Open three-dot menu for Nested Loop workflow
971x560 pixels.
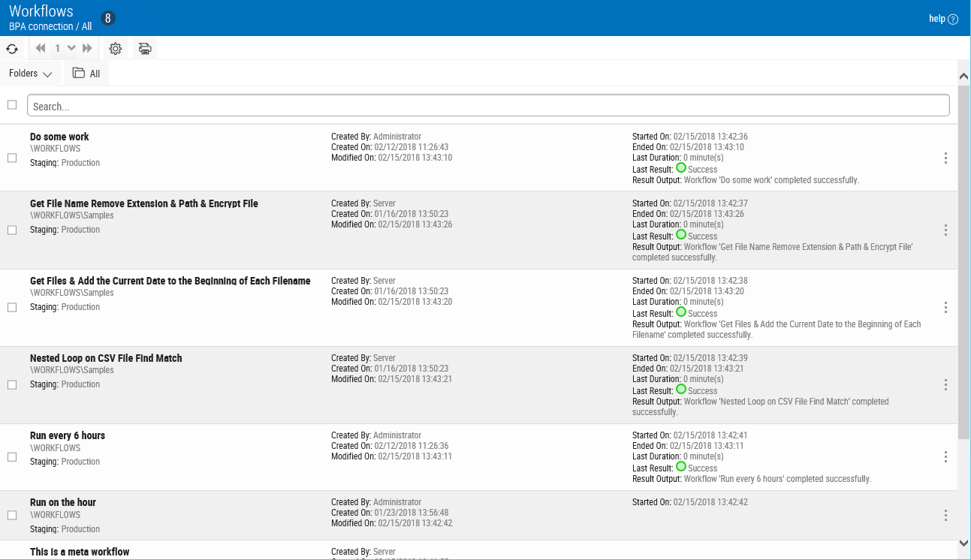point(945,385)
